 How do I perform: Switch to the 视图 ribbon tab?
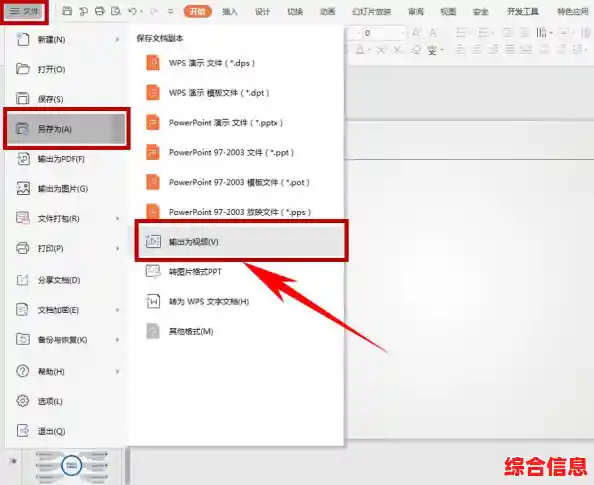click(x=448, y=12)
